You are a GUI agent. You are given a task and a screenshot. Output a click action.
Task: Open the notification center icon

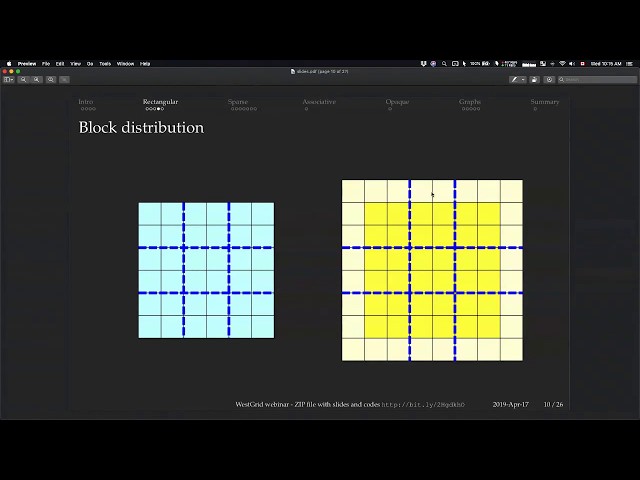coord(630,64)
